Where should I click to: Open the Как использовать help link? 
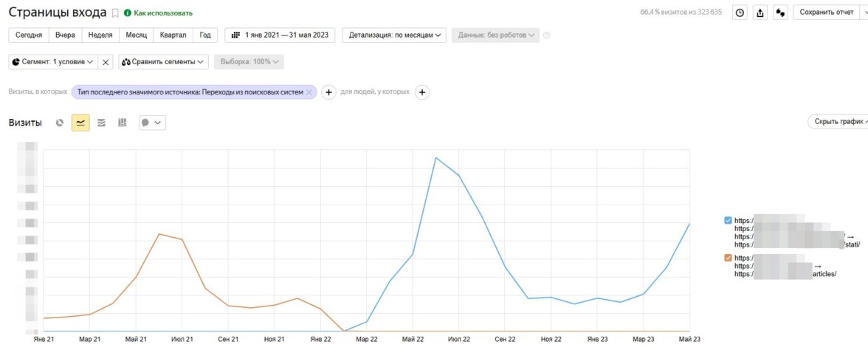[x=158, y=13]
